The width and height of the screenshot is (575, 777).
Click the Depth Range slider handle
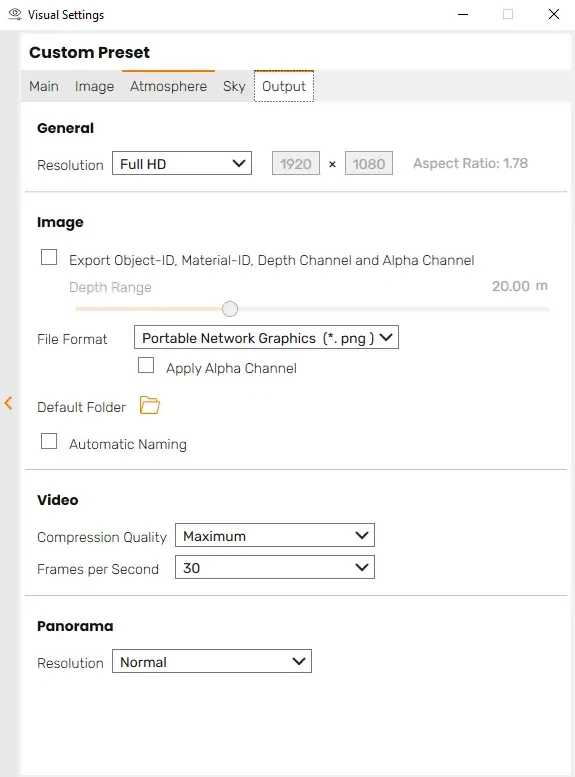(230, 309)
